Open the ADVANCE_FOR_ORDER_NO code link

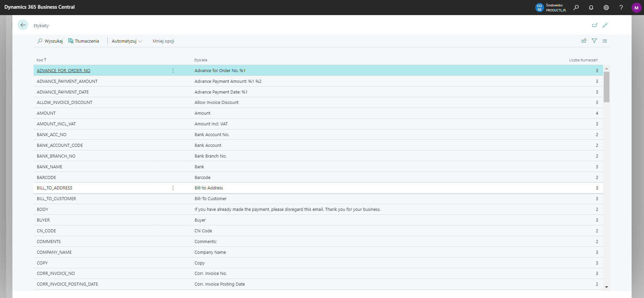[x=63, y=71]
